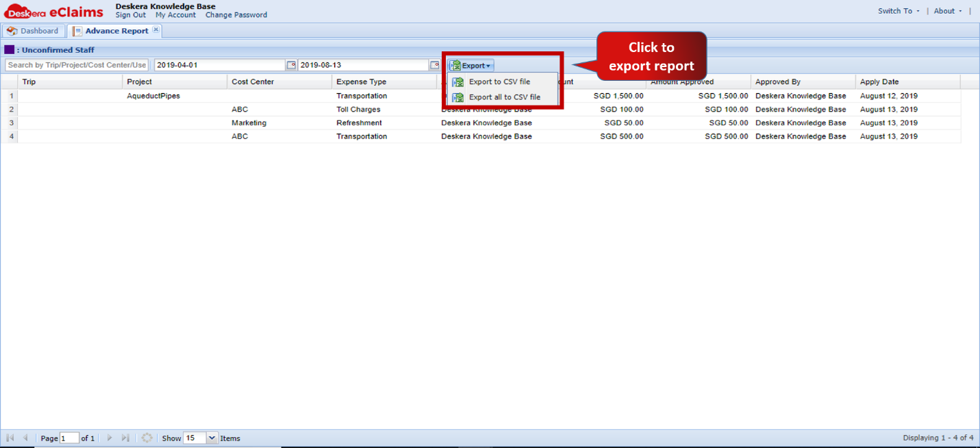Open My Account link
This screenshot has height=448, width=980.
[175, 15]
